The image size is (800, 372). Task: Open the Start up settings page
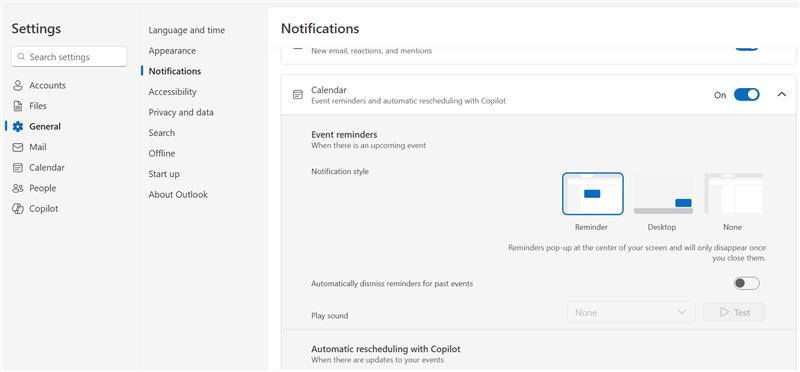pos(164,174)
